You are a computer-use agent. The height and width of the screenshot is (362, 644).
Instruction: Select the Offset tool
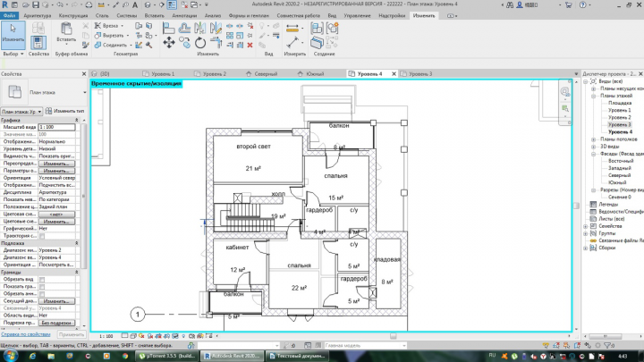pyautogui.click(x=184, y=28)
